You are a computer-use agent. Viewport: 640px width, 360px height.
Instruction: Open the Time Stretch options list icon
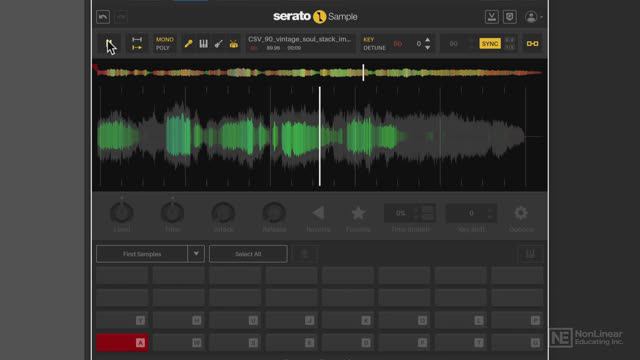(427, 213)
